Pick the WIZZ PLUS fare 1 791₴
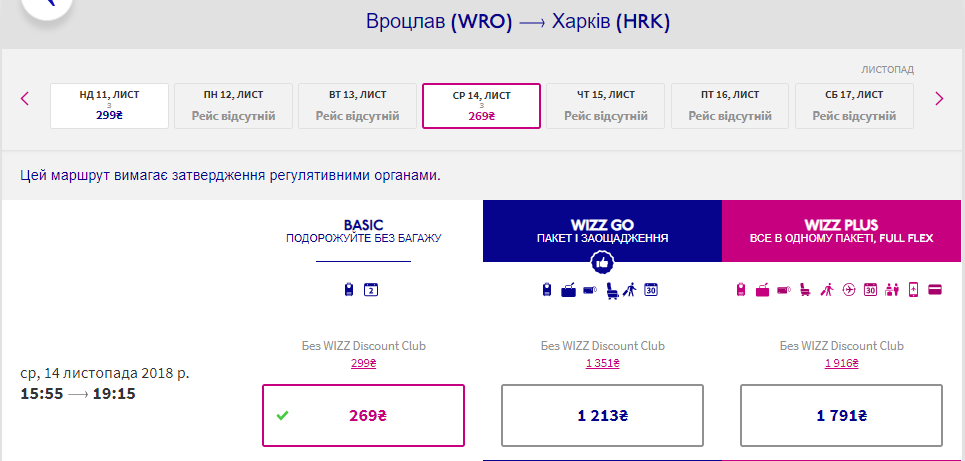Viewport: 965px width, 461px height. pos(841,415)
